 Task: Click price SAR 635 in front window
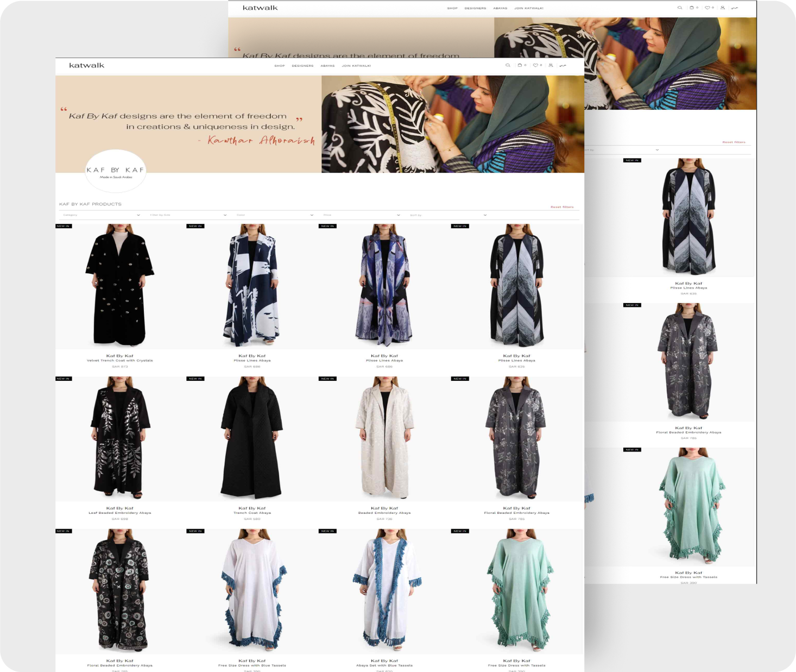click(x=517, y=367)
